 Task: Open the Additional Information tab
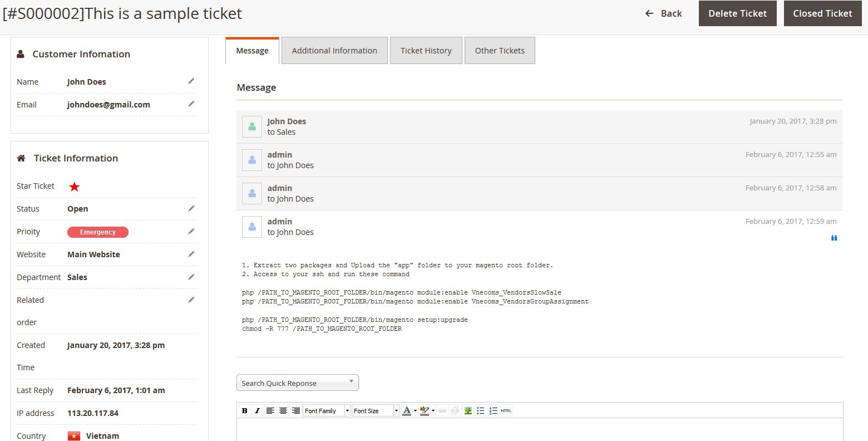(x=334, y=51)
